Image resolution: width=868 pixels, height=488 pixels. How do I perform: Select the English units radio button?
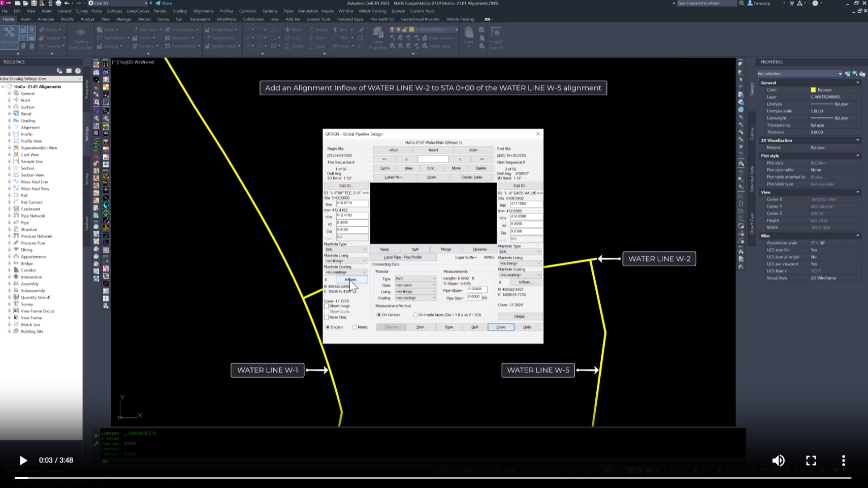[328, 327]
